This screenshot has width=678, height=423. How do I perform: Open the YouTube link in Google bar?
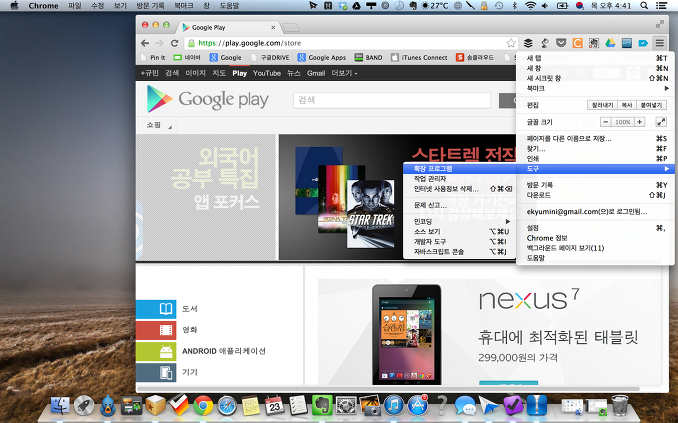tap(267, 73)
